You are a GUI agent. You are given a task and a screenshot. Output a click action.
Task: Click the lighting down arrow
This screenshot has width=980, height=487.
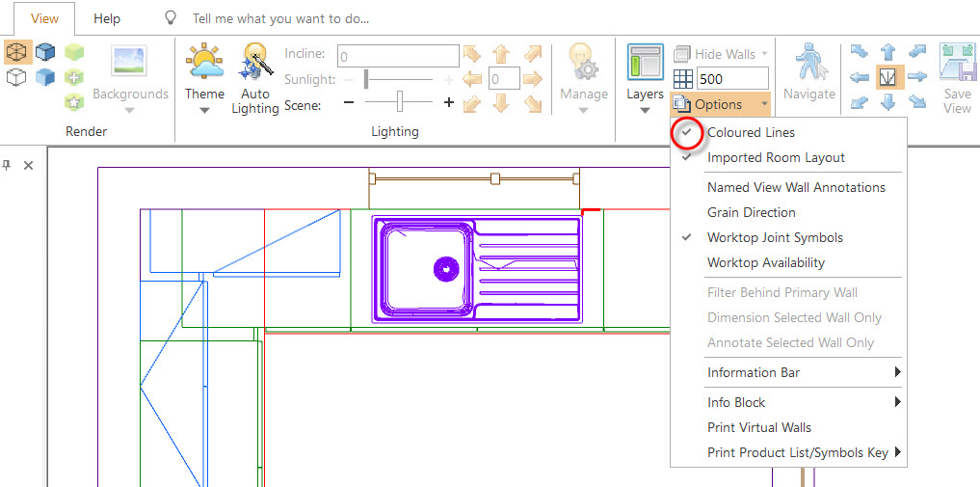pos(501,103)
